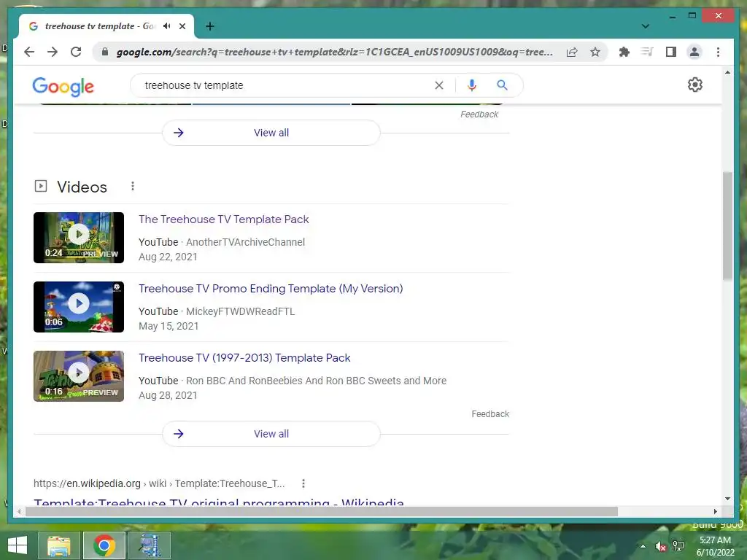Open Chrome profile avatar menu
Viewport: 747px width, 560px height.
(694, 52)
